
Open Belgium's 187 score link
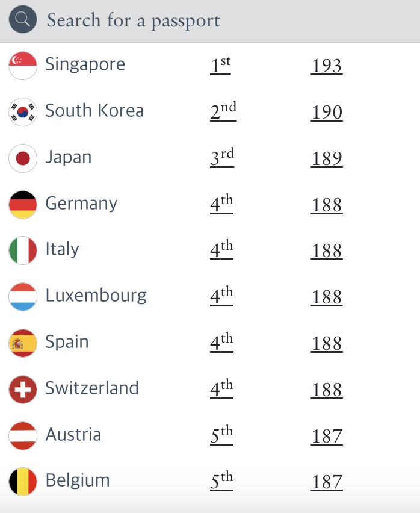(327, 482)
